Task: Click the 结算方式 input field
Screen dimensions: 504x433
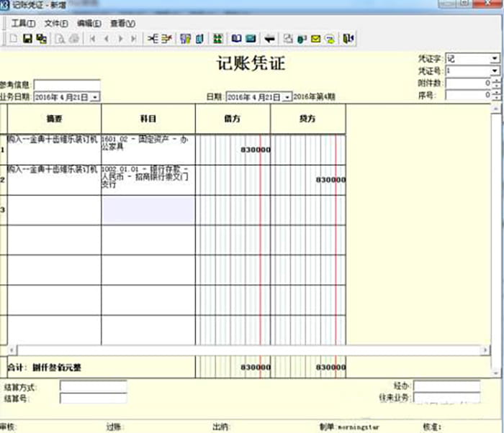Action: [93, 386]
